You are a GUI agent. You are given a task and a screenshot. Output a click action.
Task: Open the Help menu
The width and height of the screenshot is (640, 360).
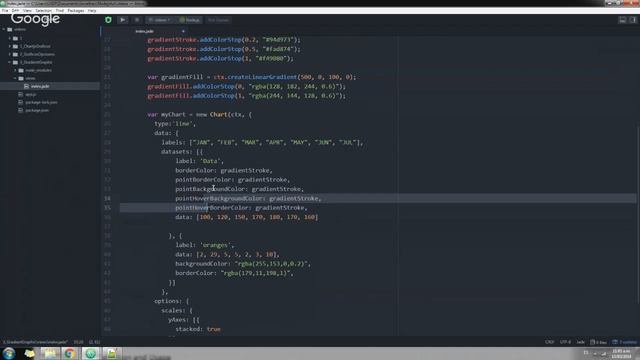point(92,11)
